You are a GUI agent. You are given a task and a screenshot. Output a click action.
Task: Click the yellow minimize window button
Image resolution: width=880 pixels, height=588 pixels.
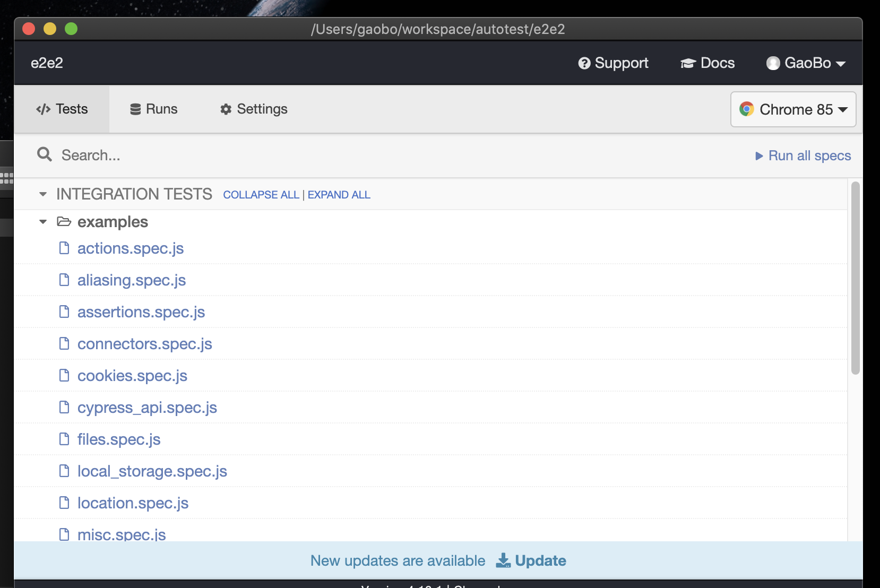(x=50, y=29)
